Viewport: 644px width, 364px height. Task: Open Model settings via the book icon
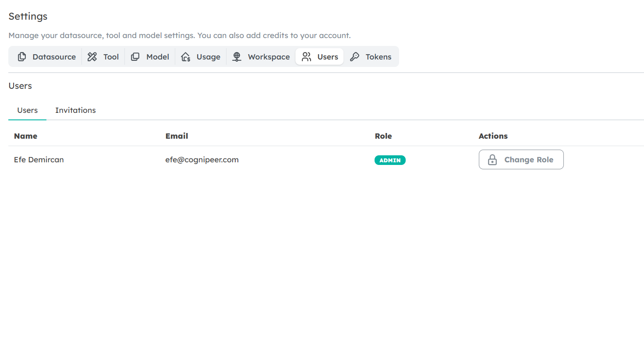coord(135,56)
